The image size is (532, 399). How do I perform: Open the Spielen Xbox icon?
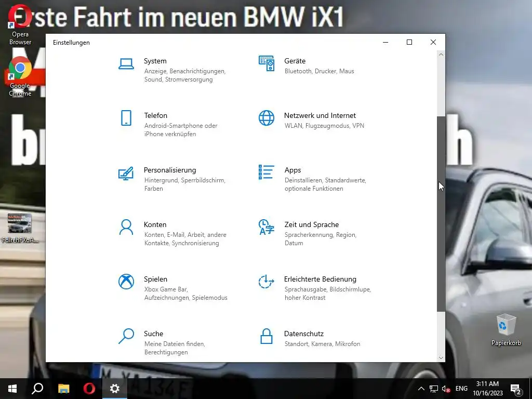click(x=126, y=282)
